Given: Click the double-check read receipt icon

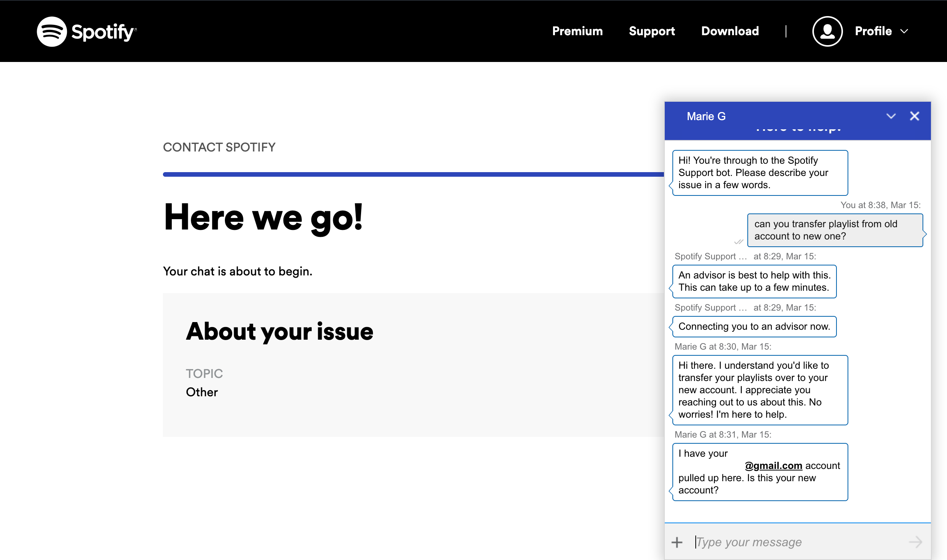Looking at the screenshot, I should coord(739,242).
